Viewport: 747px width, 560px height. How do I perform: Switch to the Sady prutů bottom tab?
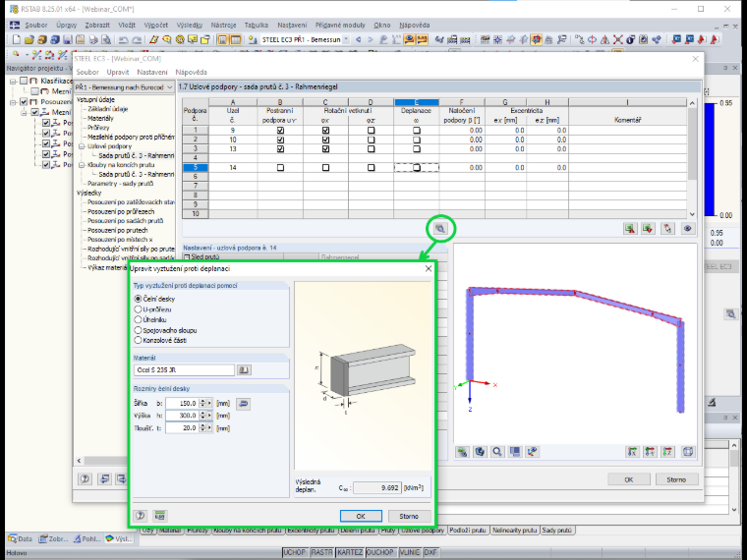pos(556,530)
